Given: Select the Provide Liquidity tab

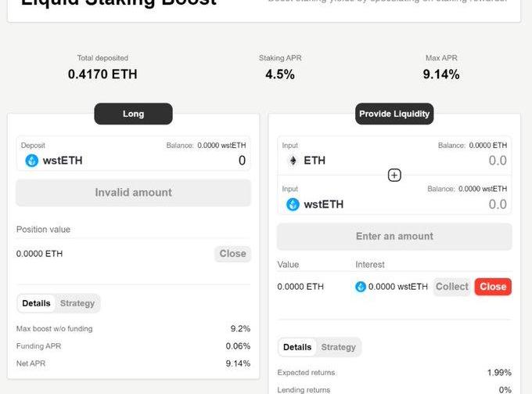Looking at the screenshot, I should [394, 114].
